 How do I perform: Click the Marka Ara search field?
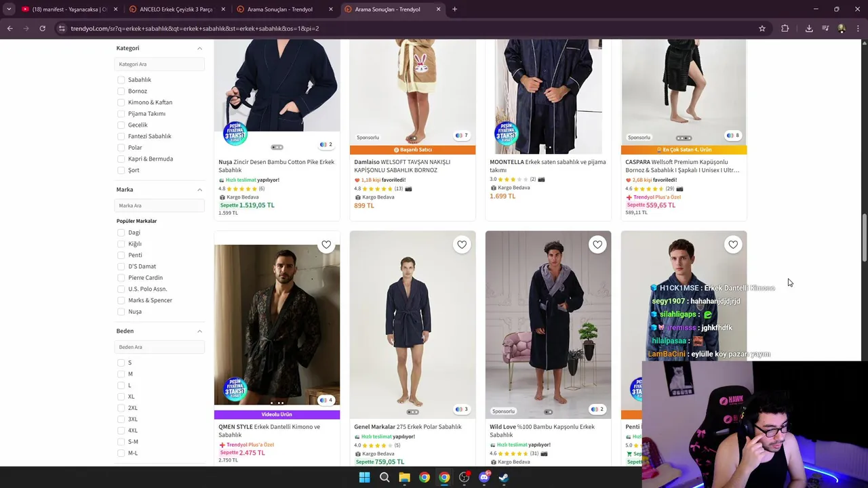[x=159, y=205]
